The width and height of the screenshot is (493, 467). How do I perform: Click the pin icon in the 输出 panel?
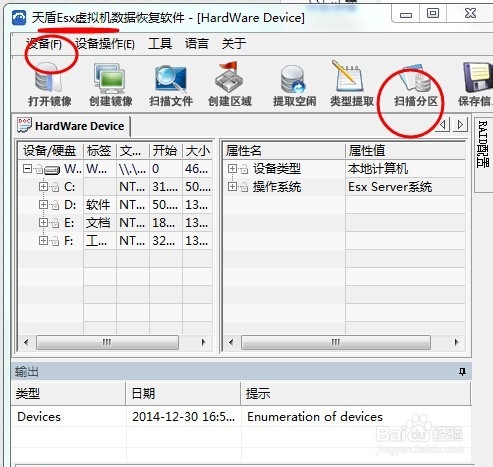(462, 371)
